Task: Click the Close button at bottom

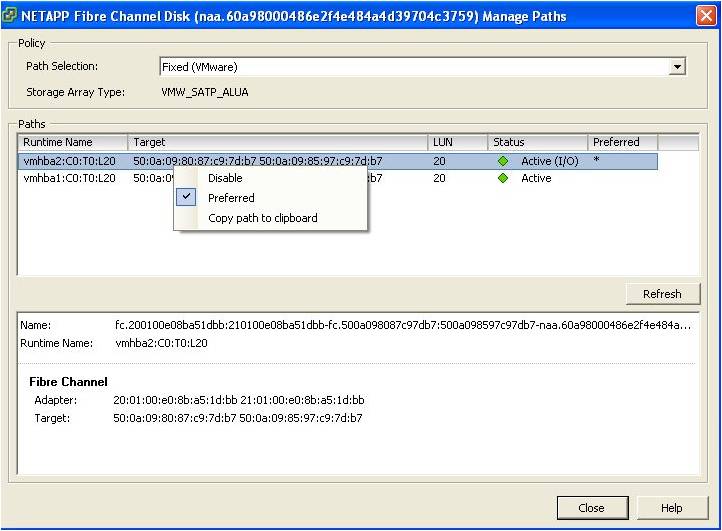Action: point(591,507)
